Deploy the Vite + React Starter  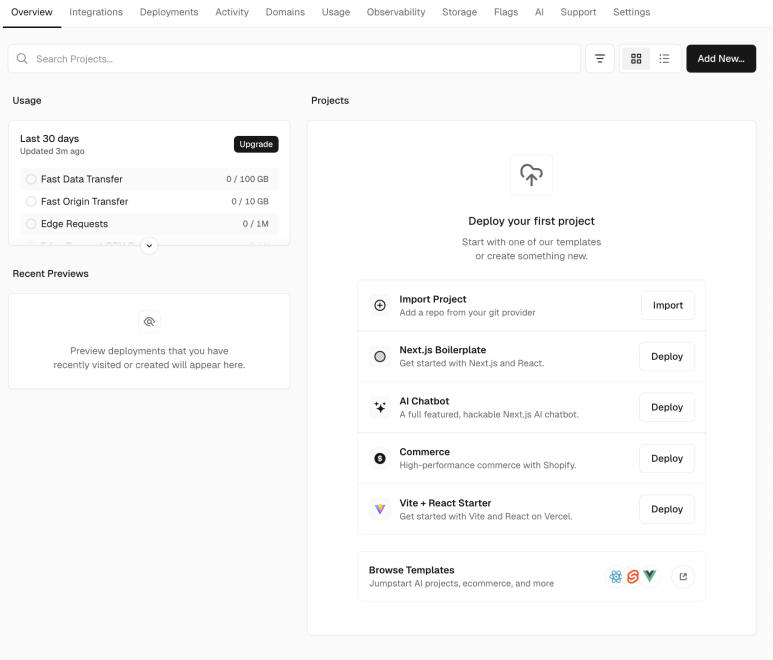667,509
